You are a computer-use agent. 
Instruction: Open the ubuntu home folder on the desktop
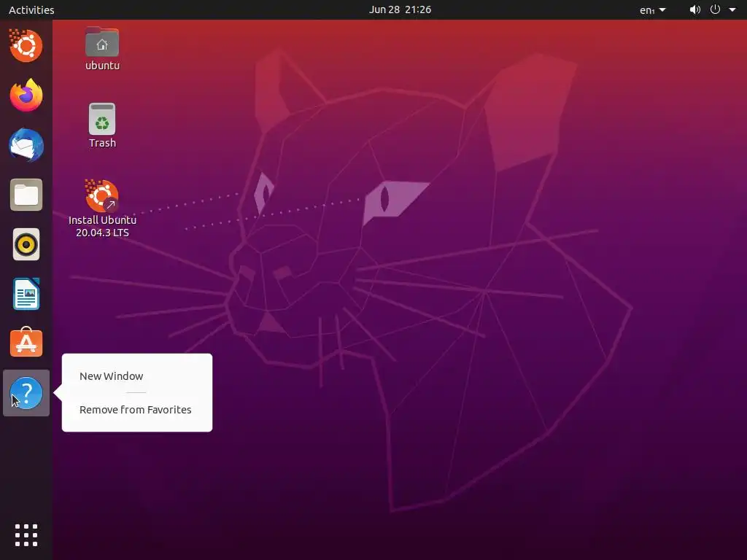point(102,49)
